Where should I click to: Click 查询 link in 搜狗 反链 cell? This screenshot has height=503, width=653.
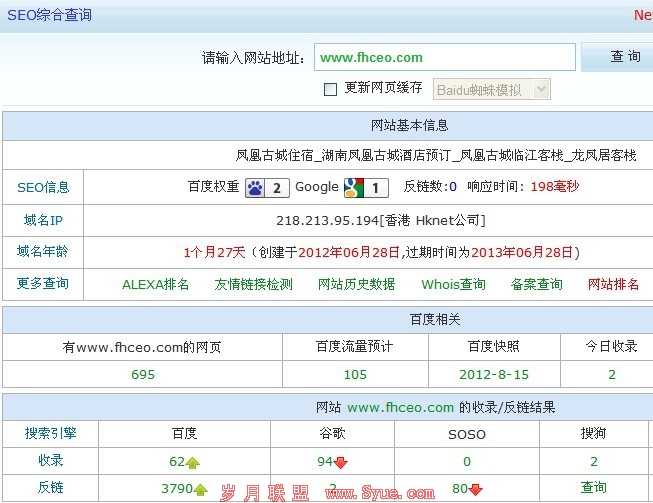(594, 488)
